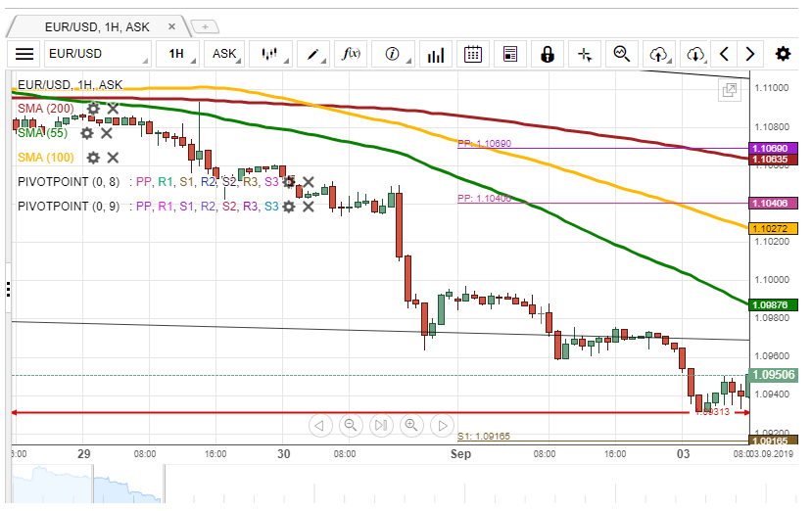Click the cloud upload save icon
Screen dimensions: 812x511
(x=659, y=54)
